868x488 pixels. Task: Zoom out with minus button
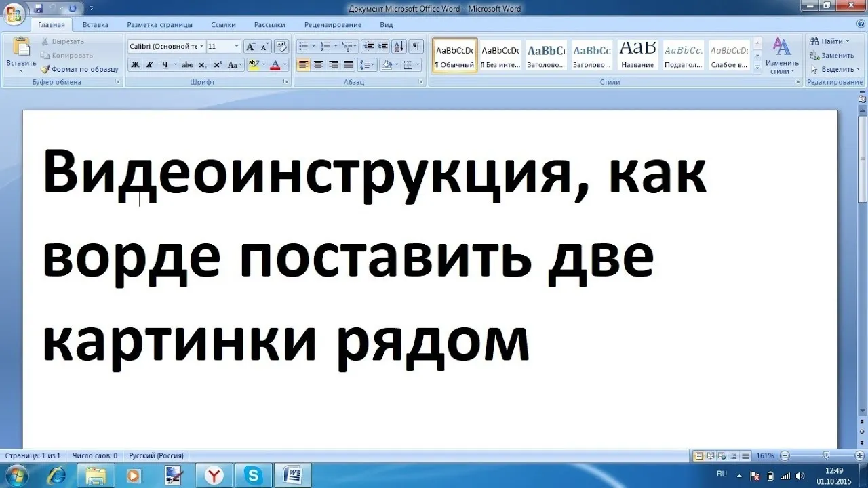tap(785, 455)
